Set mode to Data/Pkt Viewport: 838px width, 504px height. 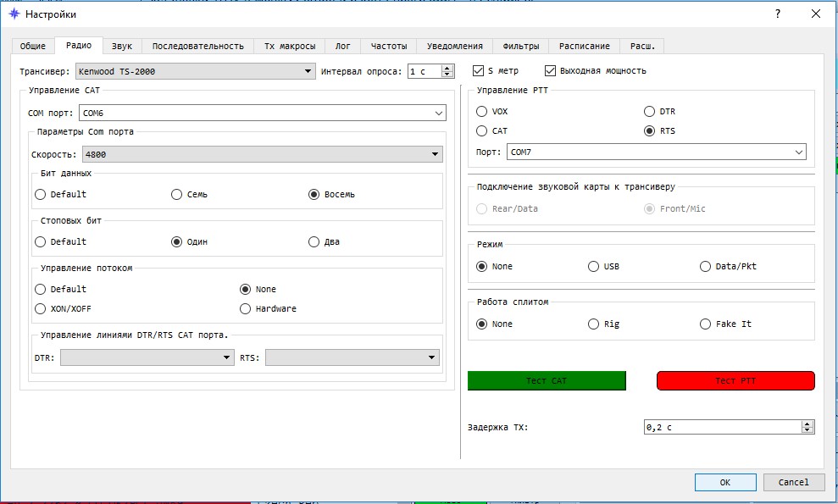[706, 267]
